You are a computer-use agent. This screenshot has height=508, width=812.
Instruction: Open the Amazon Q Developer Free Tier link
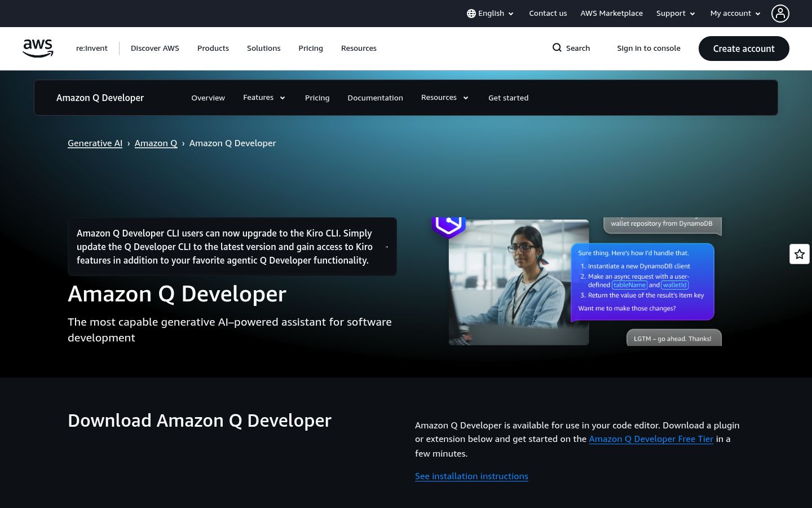pyautogui.click(x=651, y=439)
